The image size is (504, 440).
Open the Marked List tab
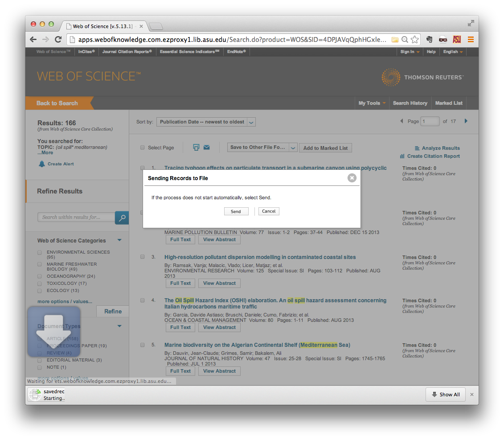click(x=449, y=103)
